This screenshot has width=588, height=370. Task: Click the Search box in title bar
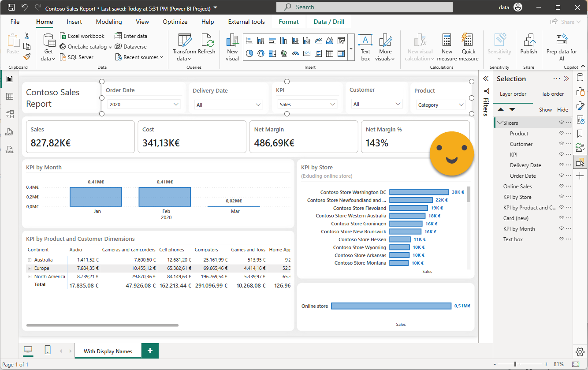click(x=364, y=7)
